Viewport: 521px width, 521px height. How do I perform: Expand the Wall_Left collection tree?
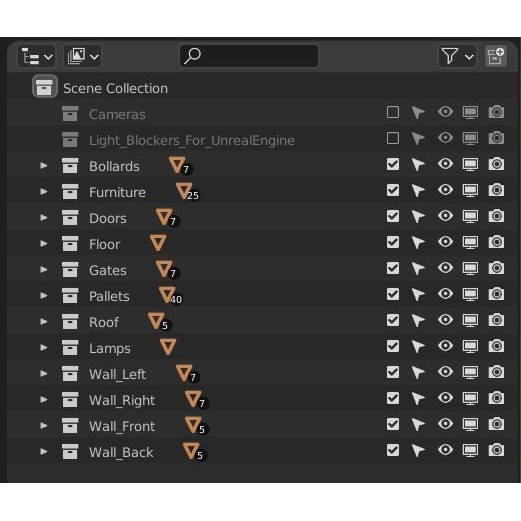[43, 374]
